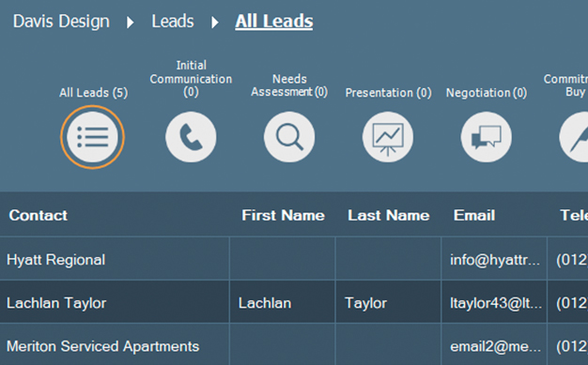Select the Lachlan Taylor contact cell
The width and height of the screenshot is (588, 365).
click(115, 303)
